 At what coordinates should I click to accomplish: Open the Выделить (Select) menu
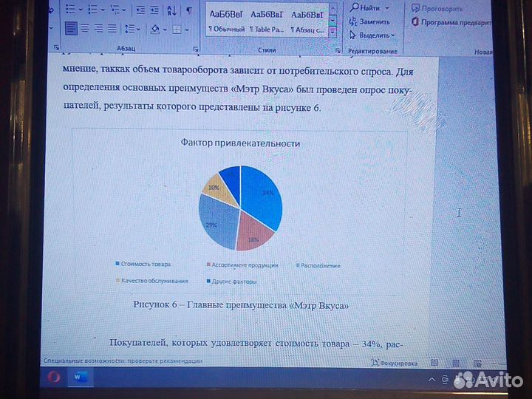point(372,35)
